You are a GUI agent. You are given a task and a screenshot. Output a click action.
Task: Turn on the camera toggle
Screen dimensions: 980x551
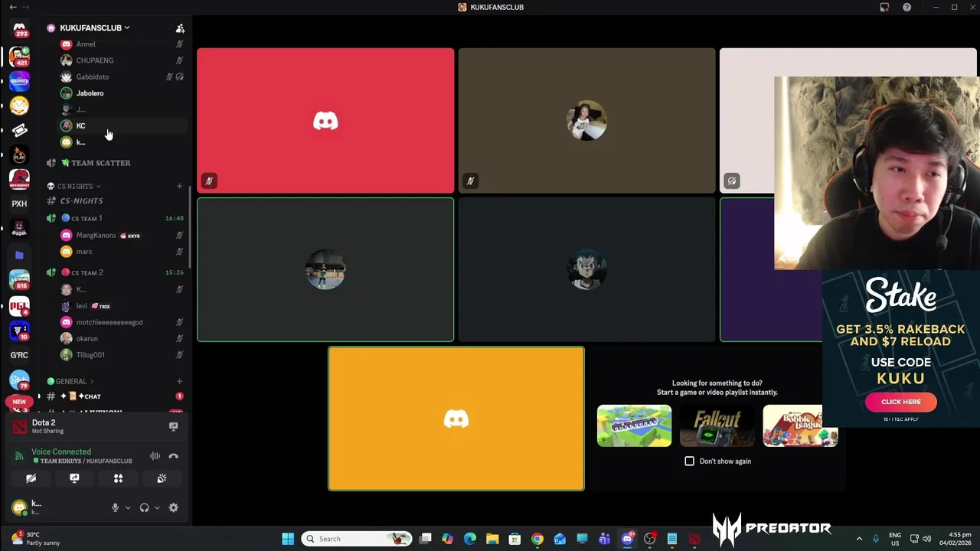pos(31,478)
